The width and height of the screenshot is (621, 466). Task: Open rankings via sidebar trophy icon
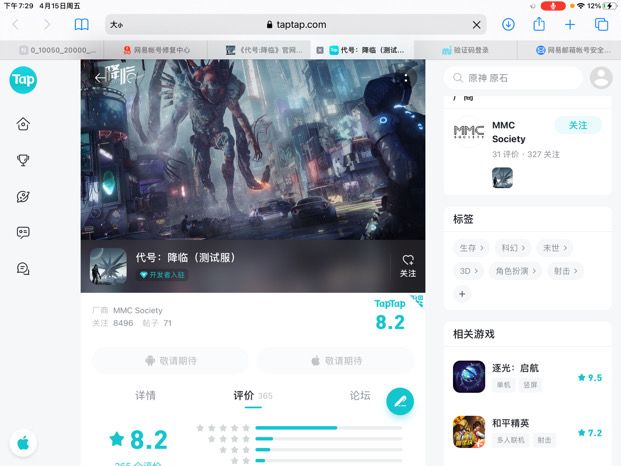pos(23,160)
